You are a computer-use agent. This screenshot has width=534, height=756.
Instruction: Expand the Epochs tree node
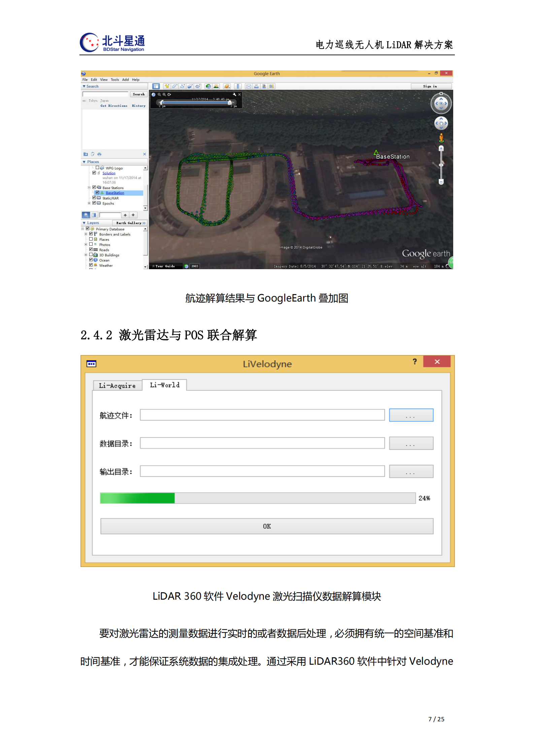[89, 203]
